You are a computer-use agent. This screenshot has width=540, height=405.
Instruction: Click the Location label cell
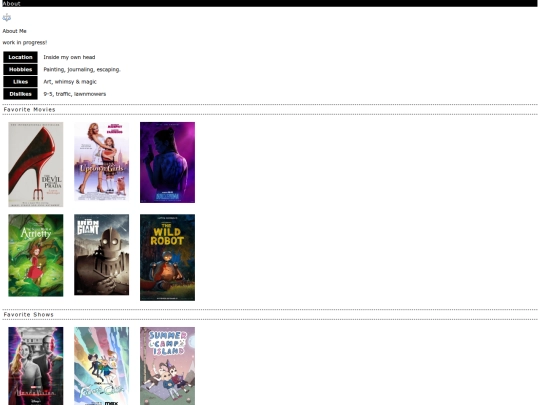coord(20,57)
